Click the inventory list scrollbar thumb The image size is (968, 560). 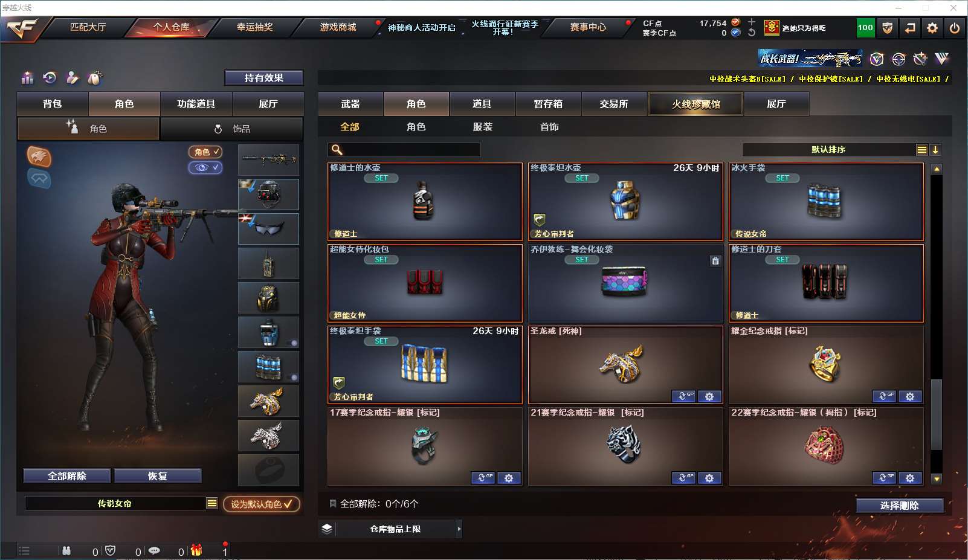coord(937,414)
